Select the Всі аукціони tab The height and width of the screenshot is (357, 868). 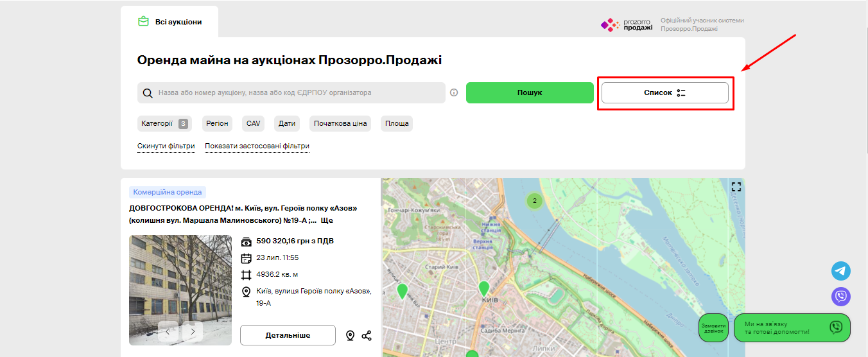[170, 22]
